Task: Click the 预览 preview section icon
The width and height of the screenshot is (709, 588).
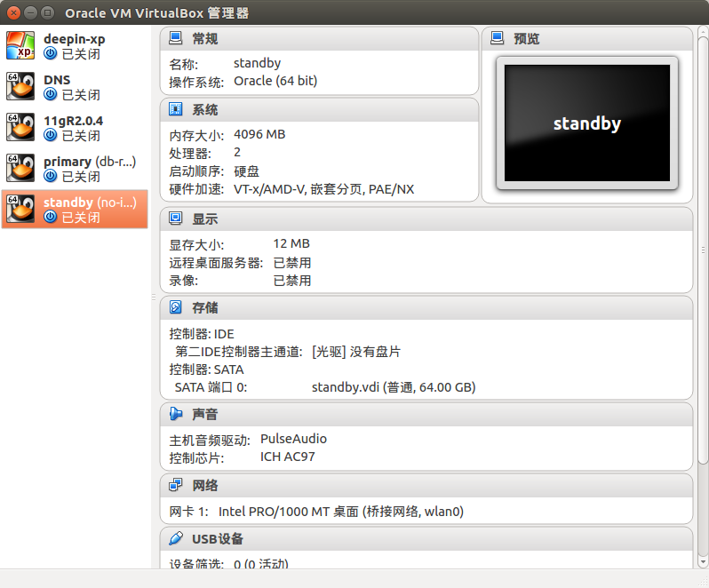Action: (498, 38)
